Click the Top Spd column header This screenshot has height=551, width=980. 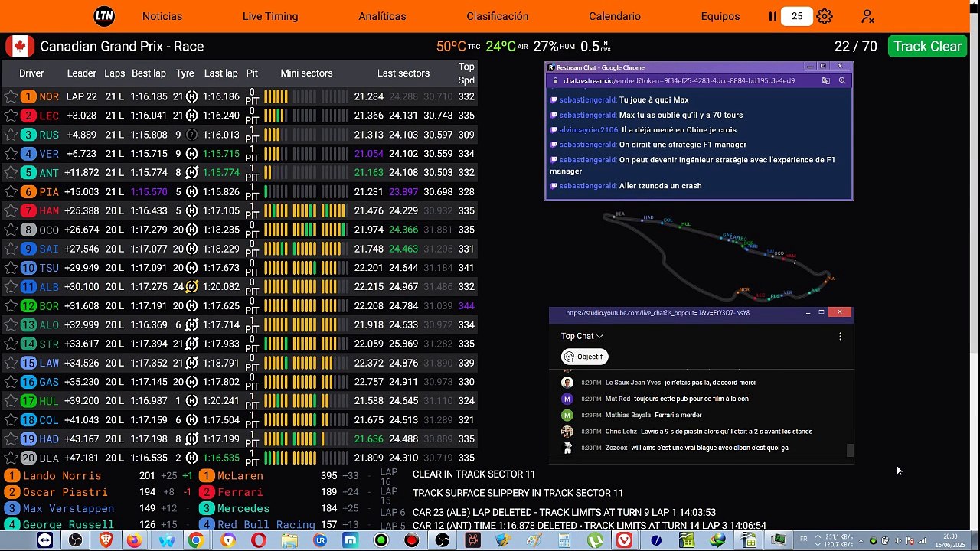(466, 73)
